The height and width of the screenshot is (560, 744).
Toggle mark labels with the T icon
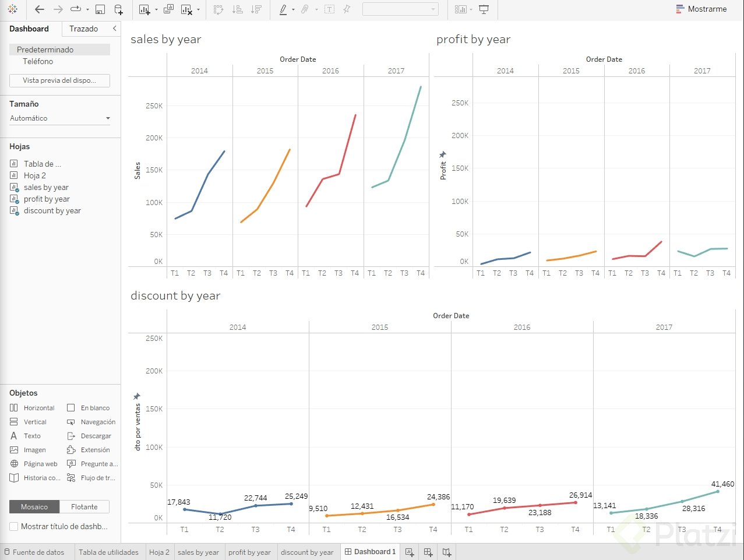coord(329,9)
